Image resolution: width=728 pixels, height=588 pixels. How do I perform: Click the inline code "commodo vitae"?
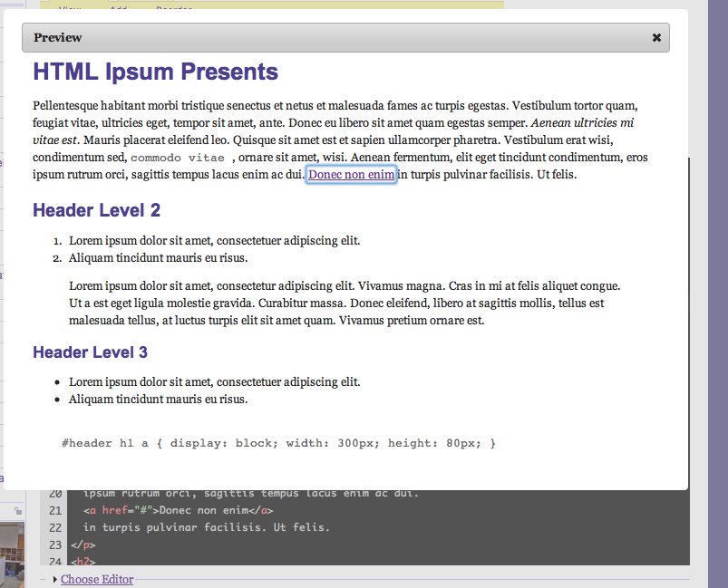178,158
